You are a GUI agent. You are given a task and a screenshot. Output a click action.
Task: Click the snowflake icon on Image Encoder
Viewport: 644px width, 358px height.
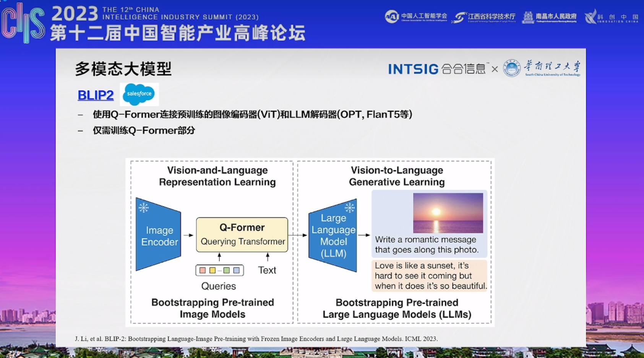(x=144, y=208)
